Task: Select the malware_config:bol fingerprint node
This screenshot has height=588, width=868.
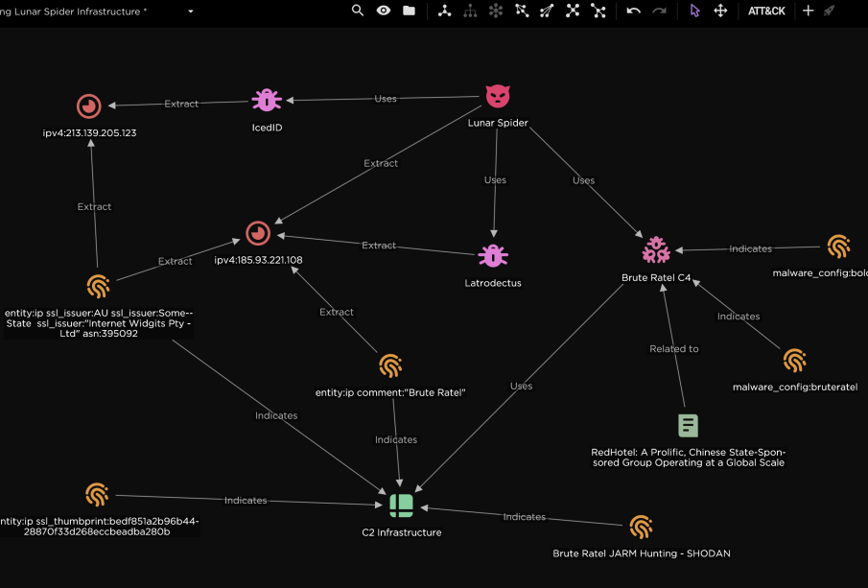Action: 838,247
